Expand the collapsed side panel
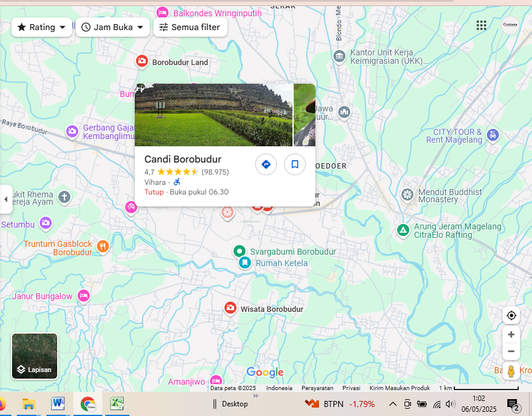This screenshot has height=416, width=532. coord(6,199)
